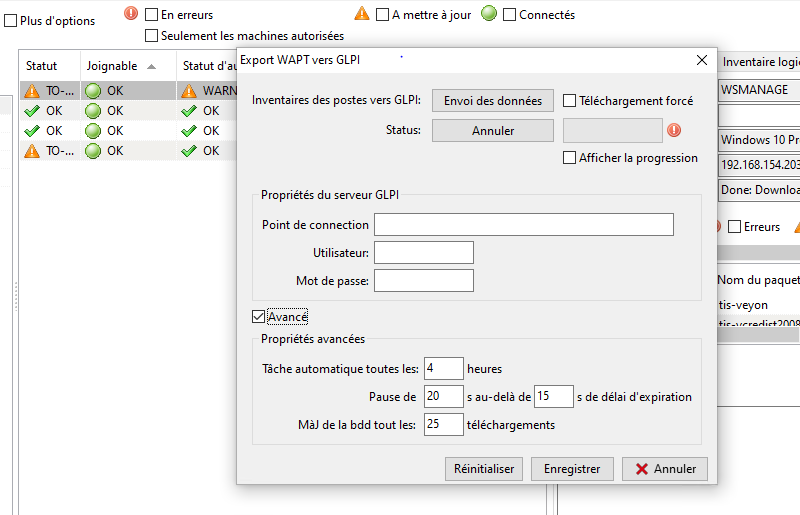The height and width of the screenshot is (515, 800).
Task: Click the green checkmark in the third row's Statut cell
Action: 32,131
